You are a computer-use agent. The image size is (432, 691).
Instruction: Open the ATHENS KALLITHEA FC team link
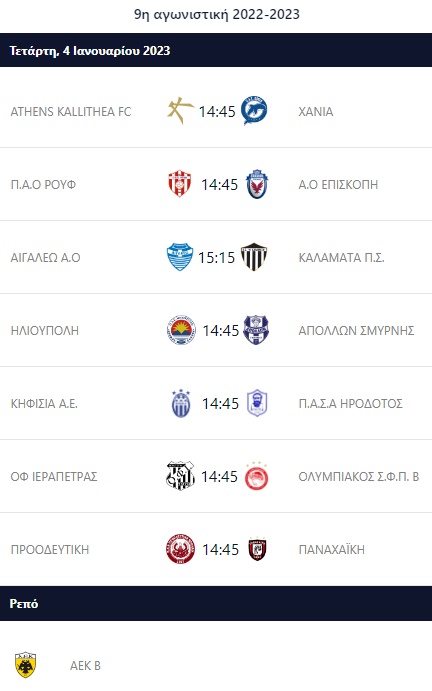click(71, 111)
